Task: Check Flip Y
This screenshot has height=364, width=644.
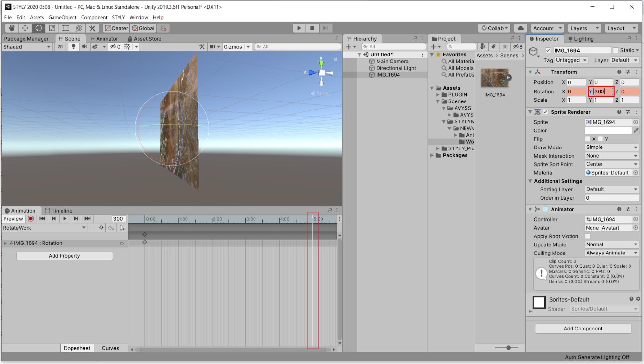Action: pyautogui.click(x=600, y=139)
